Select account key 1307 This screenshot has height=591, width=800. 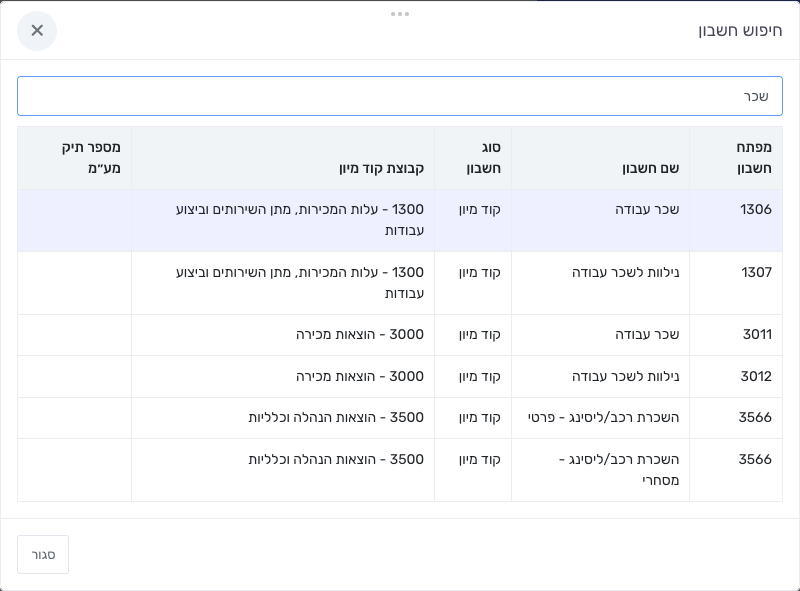[x=756, y=272]
